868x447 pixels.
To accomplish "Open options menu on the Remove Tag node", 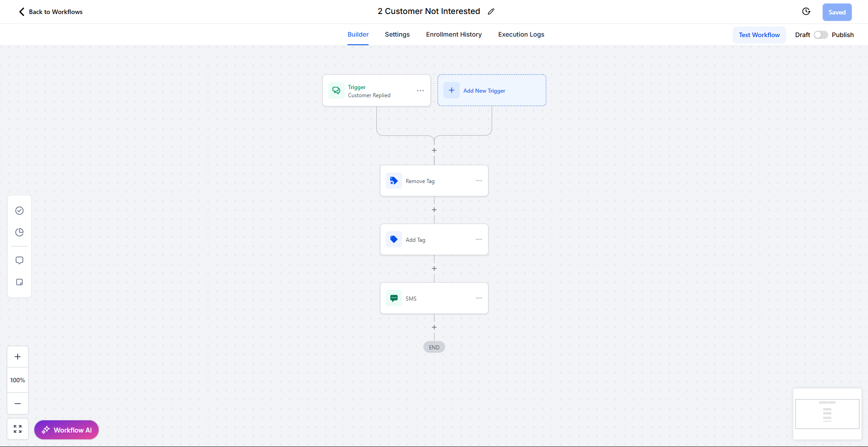I will 479,180.
